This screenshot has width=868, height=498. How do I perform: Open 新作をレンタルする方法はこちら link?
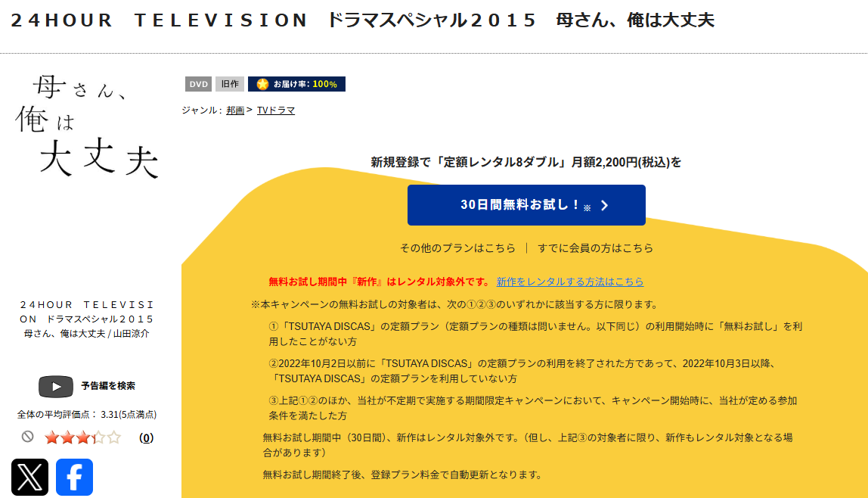coord(569,282)
